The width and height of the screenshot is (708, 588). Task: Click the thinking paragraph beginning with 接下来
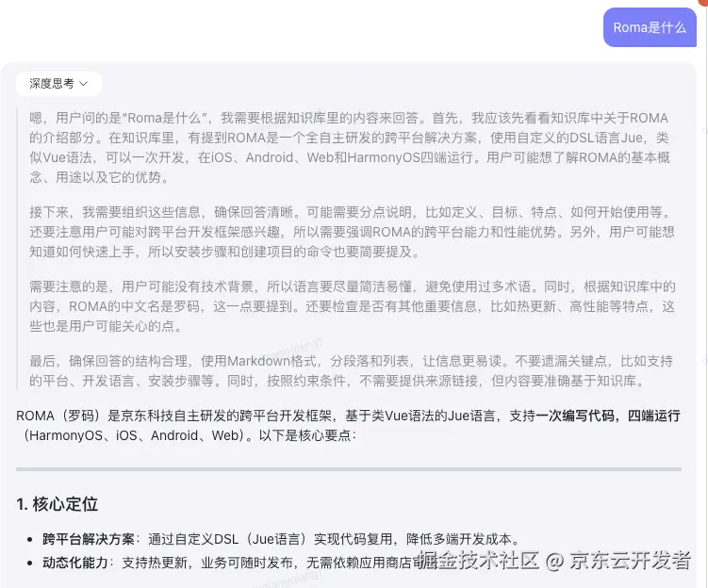click(349, 232)
